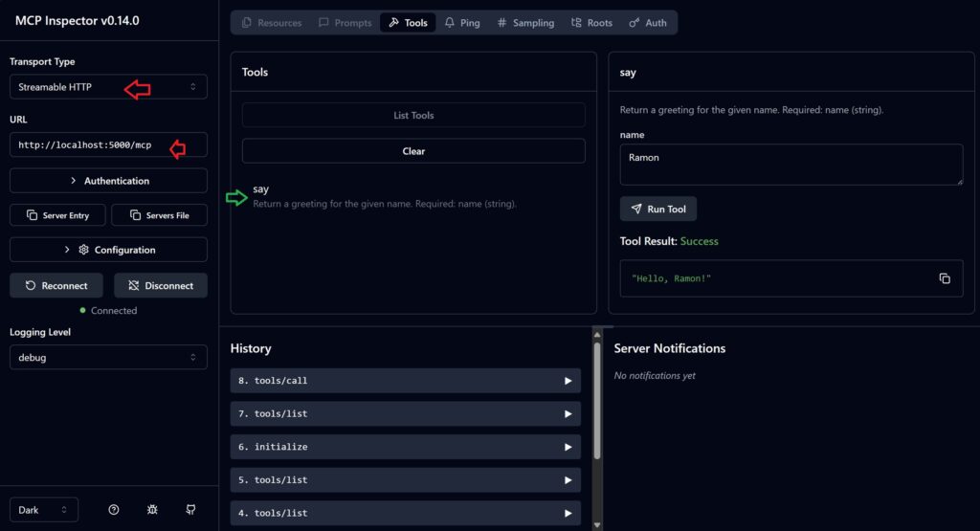Go to the Auth tab
Image resolution: width=980 pixels, height=531 pixels.
(648, 23)
